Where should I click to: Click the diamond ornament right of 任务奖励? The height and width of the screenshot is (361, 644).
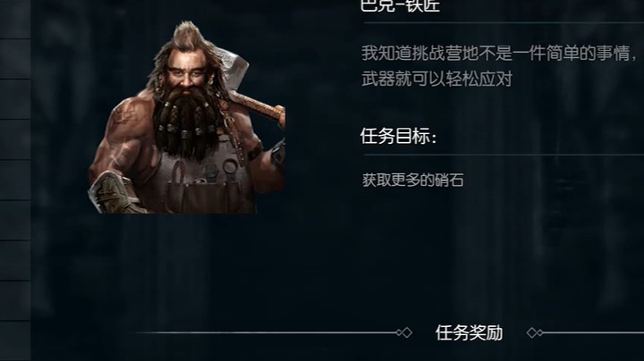coord(535,332)
